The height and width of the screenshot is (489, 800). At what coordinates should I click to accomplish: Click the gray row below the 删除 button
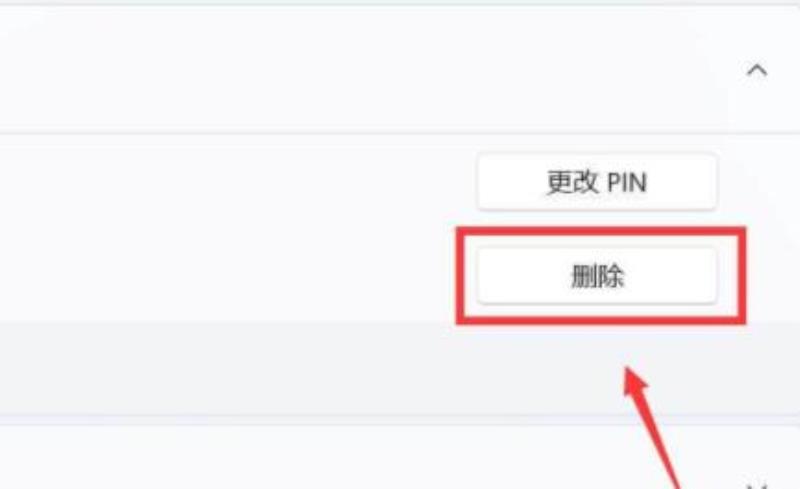[400, 368]
